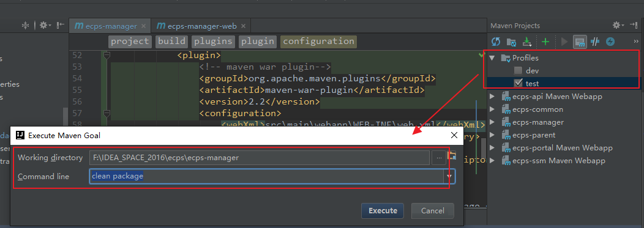Select the build breadcrumb
Screen dimensions: 644x228
171,42
